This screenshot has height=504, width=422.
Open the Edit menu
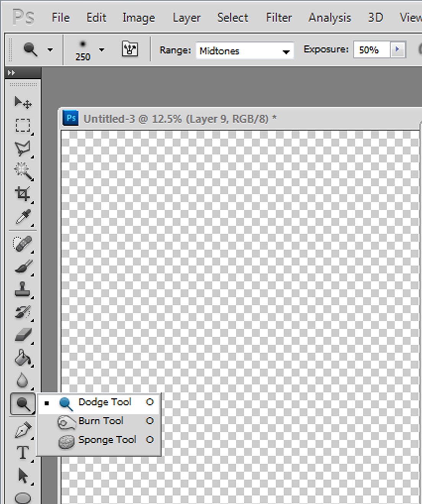point(96,18)
